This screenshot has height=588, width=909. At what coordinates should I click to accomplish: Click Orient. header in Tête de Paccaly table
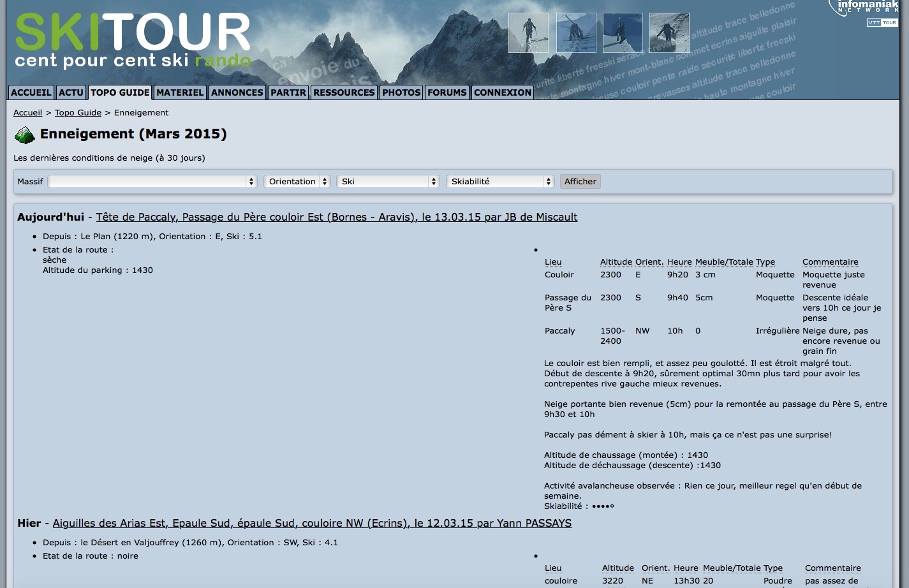coord(649,262)
